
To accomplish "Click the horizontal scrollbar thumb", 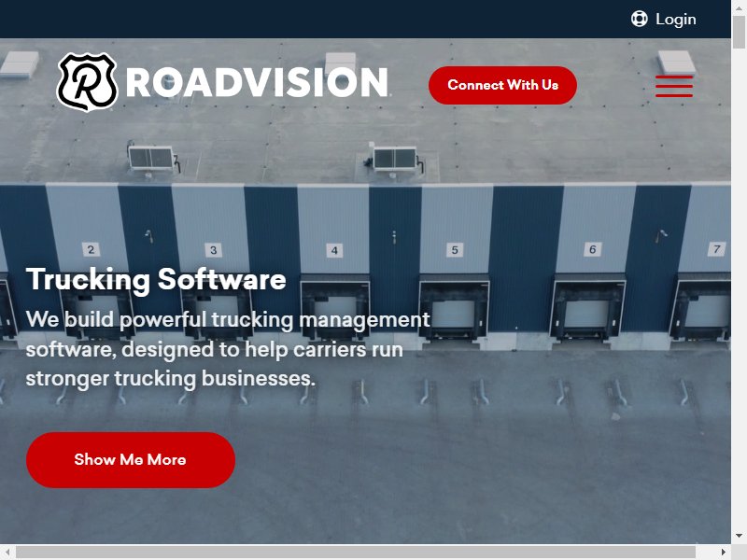I will coord(356,552).
